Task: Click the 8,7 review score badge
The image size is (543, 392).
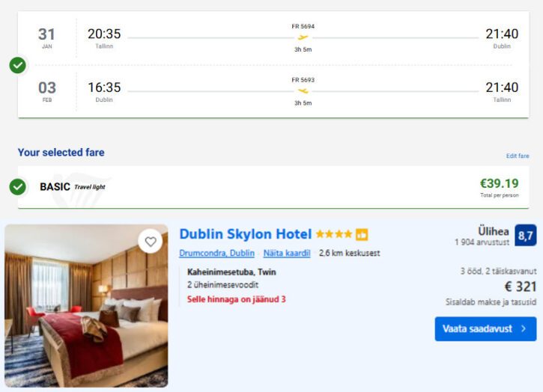Action: tap(526, 236)
